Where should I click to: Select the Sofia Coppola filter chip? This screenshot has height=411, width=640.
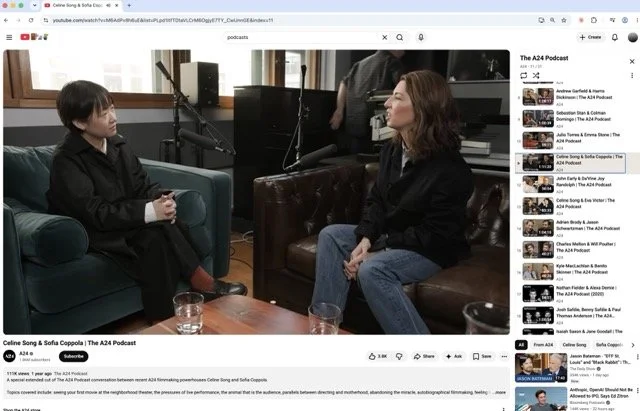pyautogui.click(x=609, y=345)
